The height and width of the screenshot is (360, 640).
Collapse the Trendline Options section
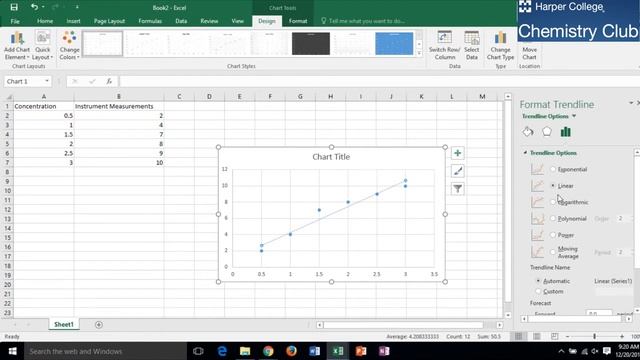[x=525, y=153]
